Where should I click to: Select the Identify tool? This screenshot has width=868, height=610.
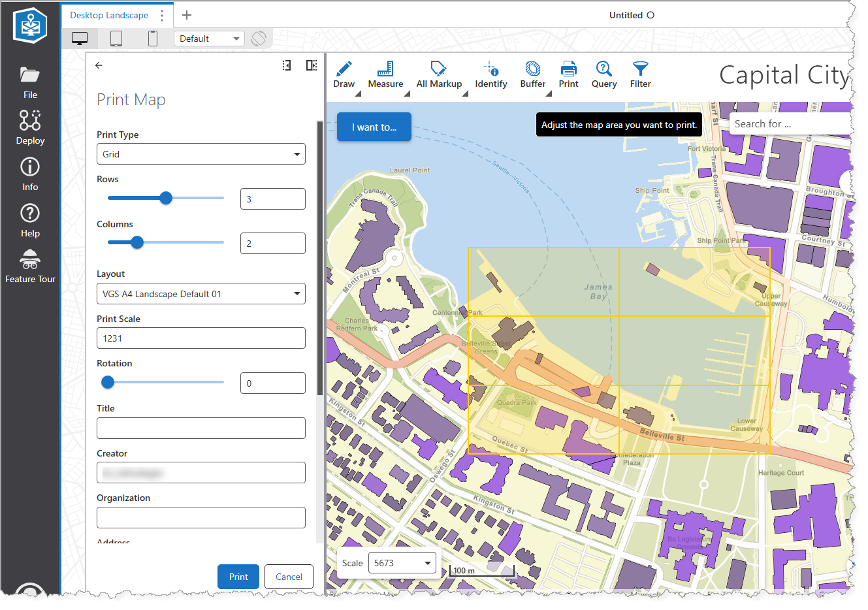(491, 74)
